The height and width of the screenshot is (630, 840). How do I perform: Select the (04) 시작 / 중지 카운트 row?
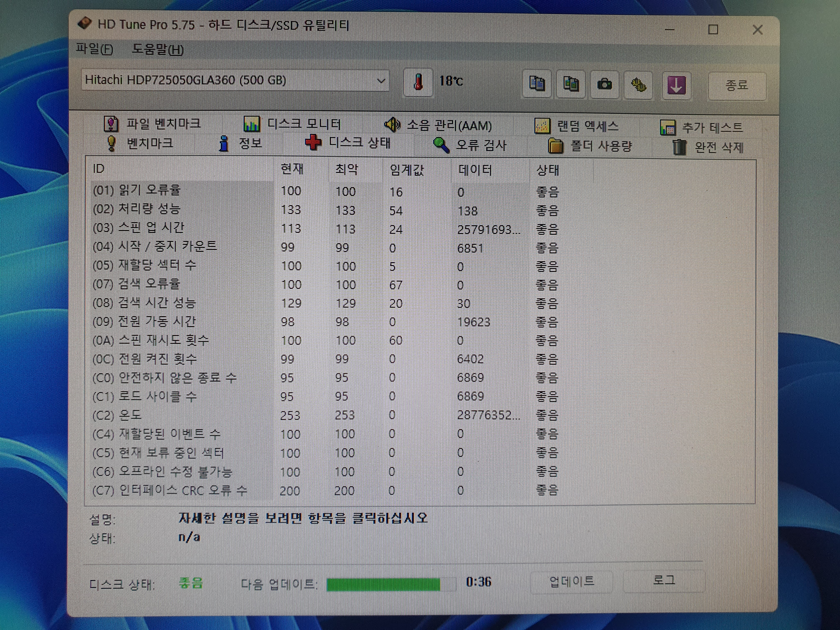pyautogui.click(x=326, y=247)
